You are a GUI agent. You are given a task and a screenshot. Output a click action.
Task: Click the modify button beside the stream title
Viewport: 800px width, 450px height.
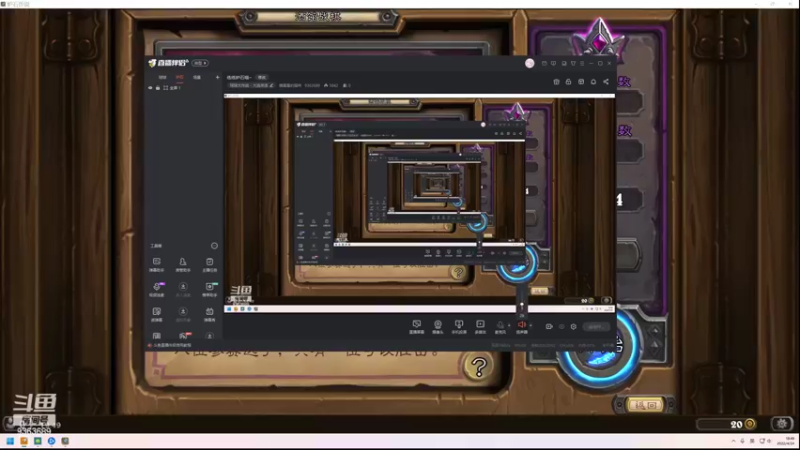coord(262,77)
